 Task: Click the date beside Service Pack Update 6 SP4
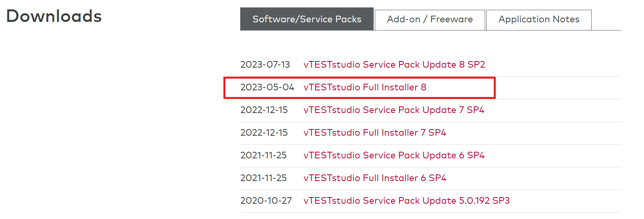coord(263,155)
